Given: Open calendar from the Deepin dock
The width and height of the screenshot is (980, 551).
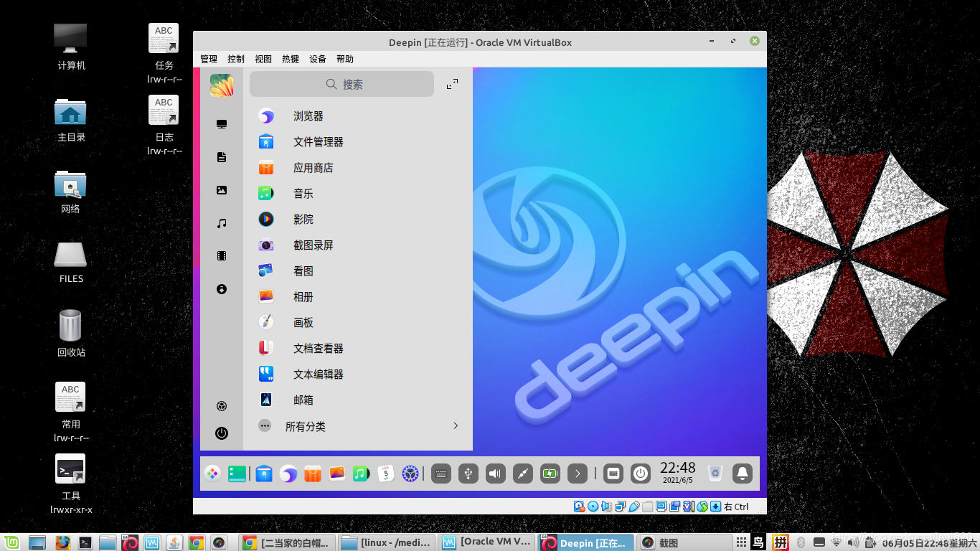Looking at the screenshot, I should (x=386, y=474).
